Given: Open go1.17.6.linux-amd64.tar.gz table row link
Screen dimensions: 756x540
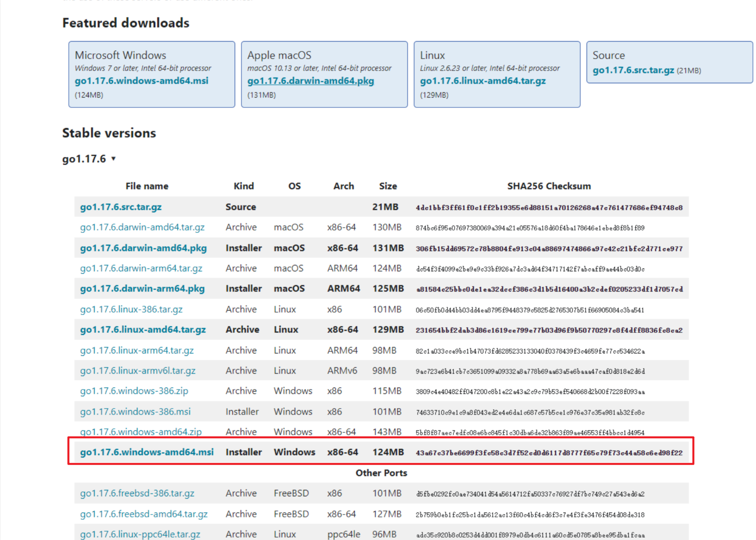Looking at the screenshot, I should [143, 330].
